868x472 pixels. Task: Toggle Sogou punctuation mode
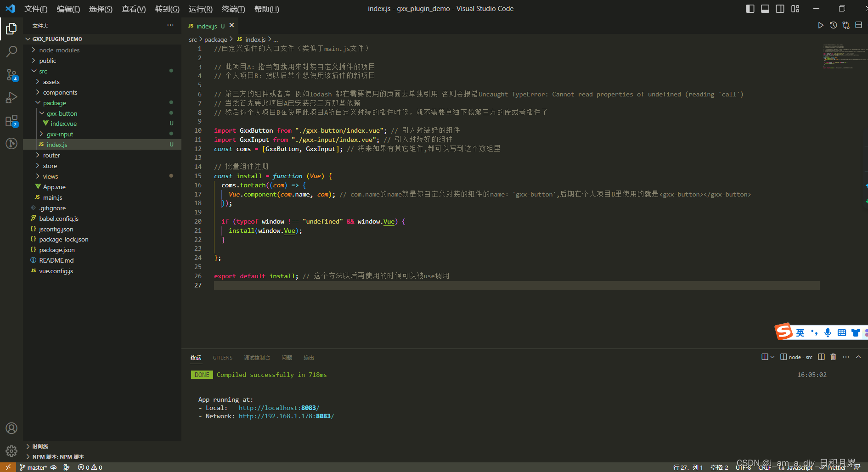pos(814,332)
